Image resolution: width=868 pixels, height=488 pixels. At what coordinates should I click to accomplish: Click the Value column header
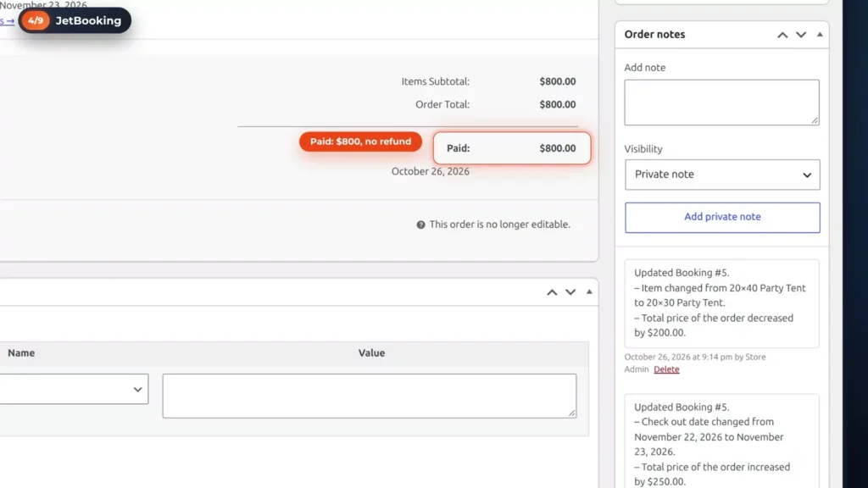(371, 353)
